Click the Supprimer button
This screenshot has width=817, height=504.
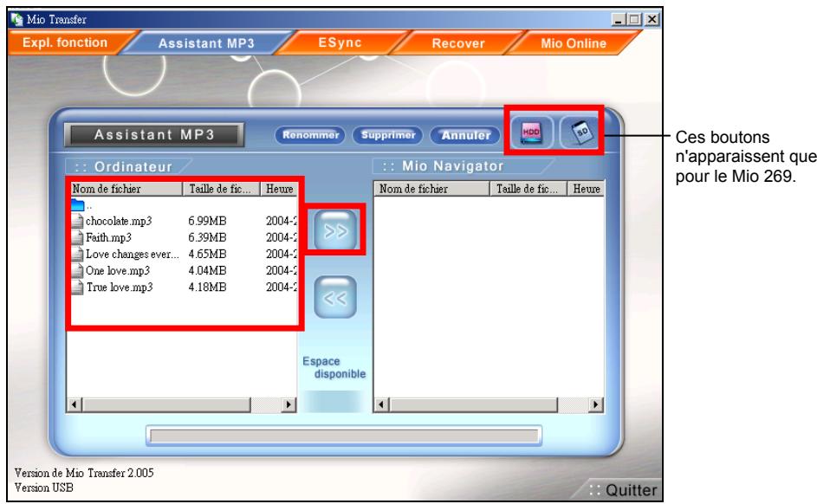pos(388,135)
